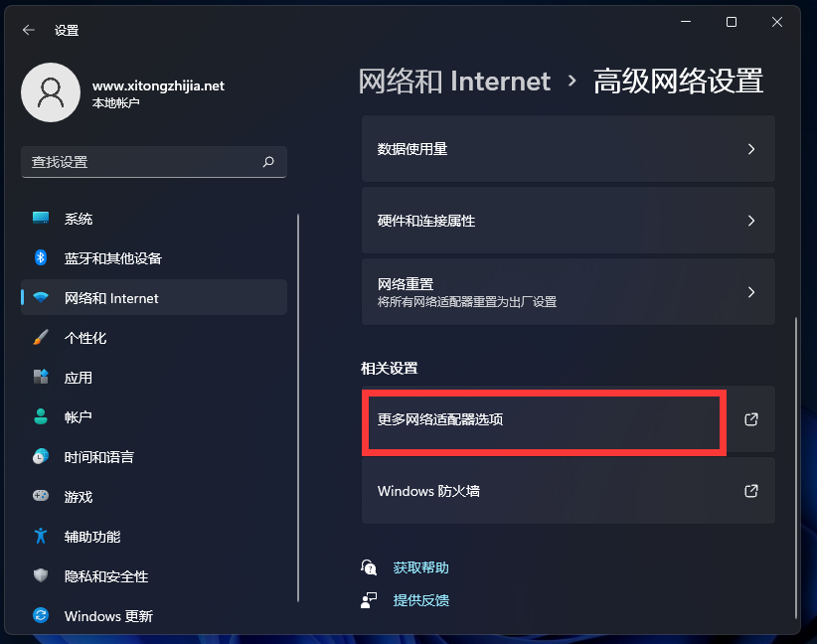Expand 数据使用量 settings

click(x=567, y=149)
